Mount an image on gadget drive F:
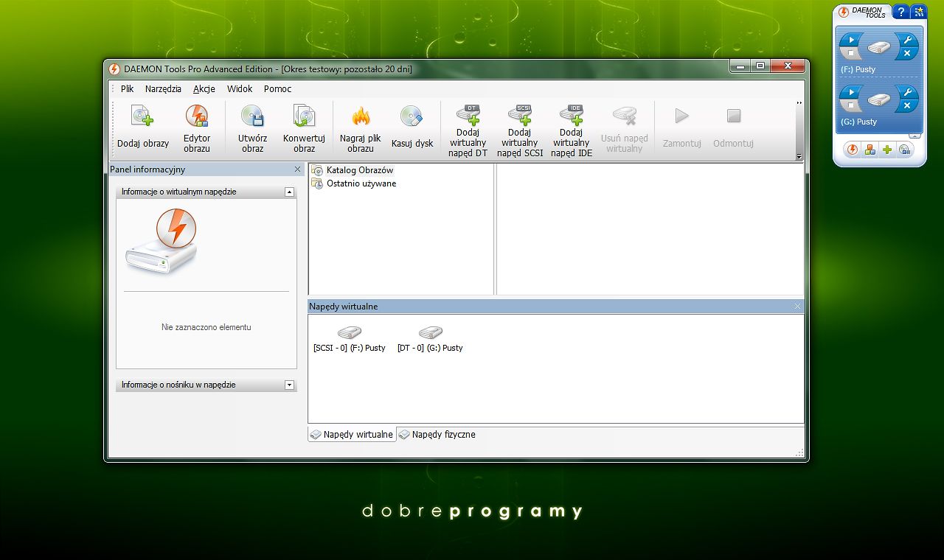 851,40
